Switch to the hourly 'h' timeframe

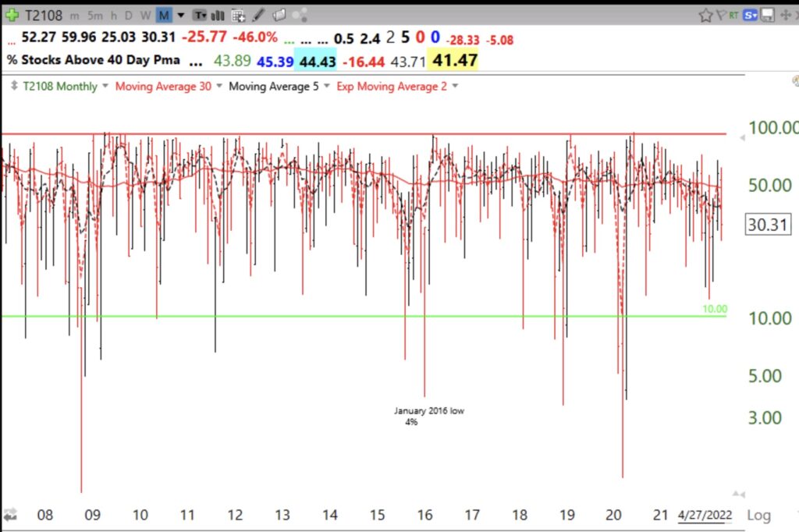pyautogui.click(x=114, y=16)
